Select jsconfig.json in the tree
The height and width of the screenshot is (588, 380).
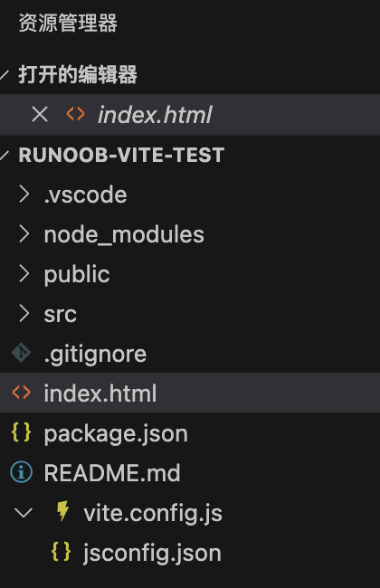(152, 553)
